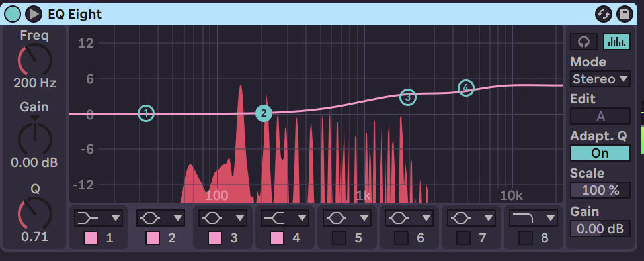Disable band 1 activator
The image size is (644, 261).
(x=91, y=238)
